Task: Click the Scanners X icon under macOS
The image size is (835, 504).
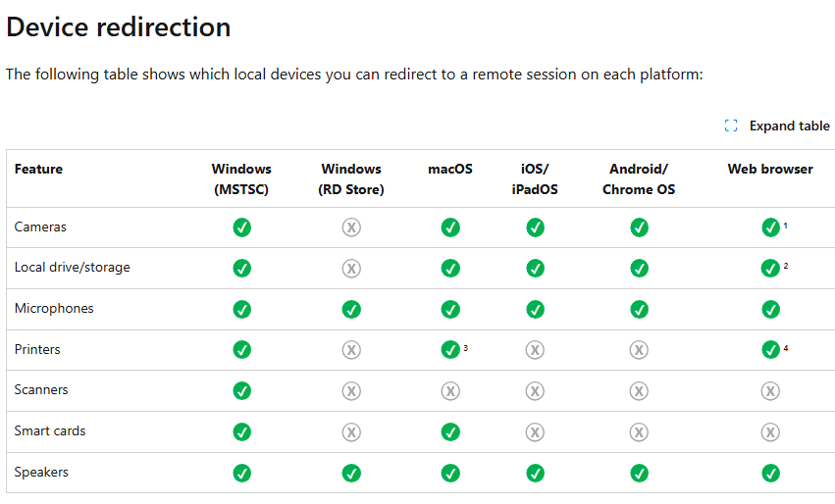Action: pos(450,390)
